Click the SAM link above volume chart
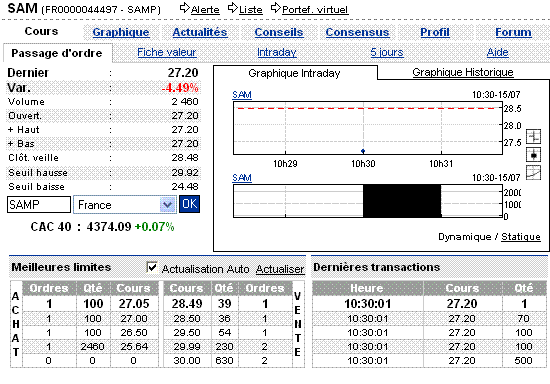The image size is (550, 384). [242, 178]
